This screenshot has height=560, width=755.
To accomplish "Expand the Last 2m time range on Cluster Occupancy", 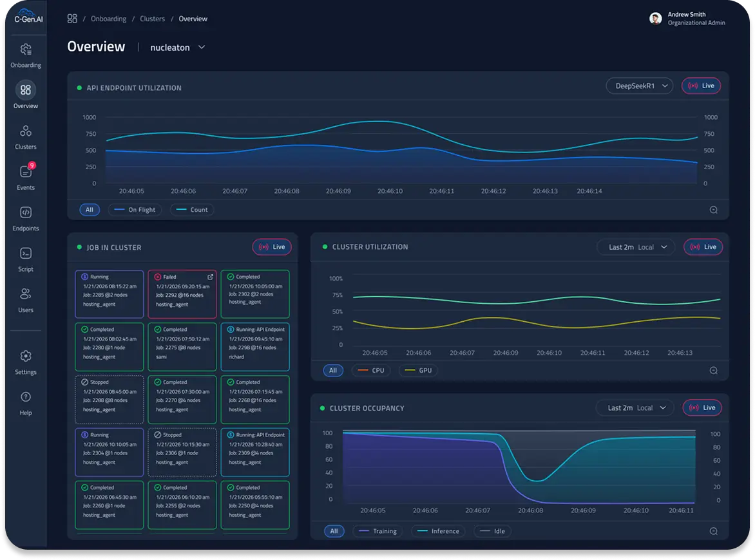I will 635,407.
